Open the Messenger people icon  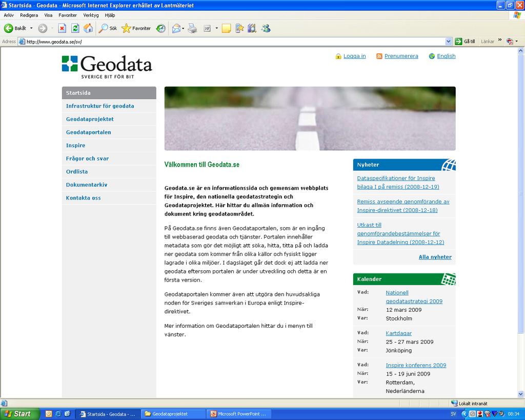266,29
